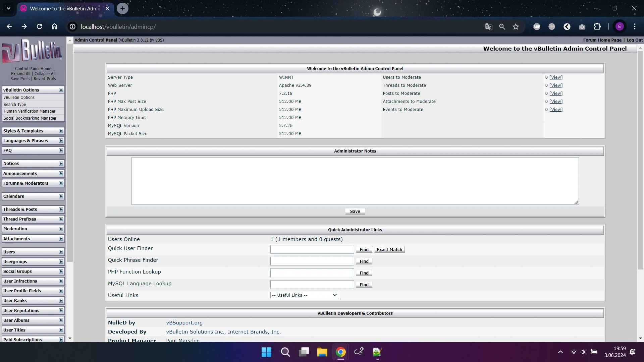This screenshot has height=362, width=644.
Task: Open Chrome three-dot menu
Action: click(635, 26)
